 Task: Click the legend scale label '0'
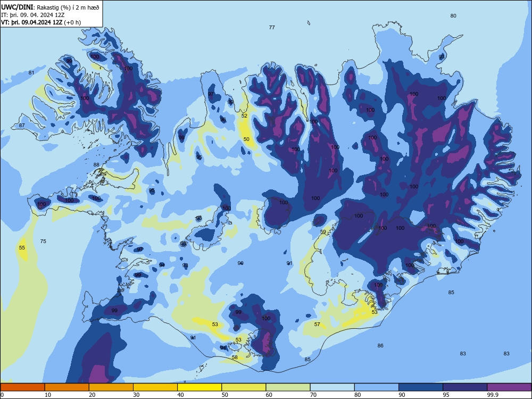click(x=2, y=395)
